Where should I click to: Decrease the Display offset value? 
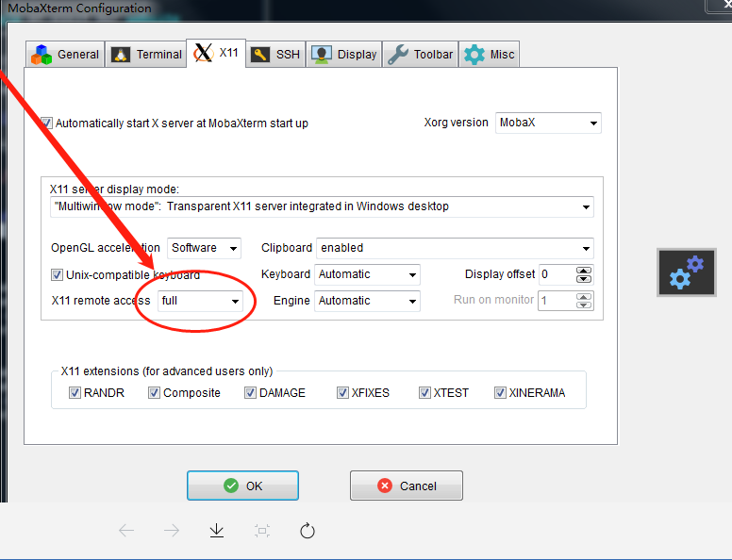pos(584,279)
